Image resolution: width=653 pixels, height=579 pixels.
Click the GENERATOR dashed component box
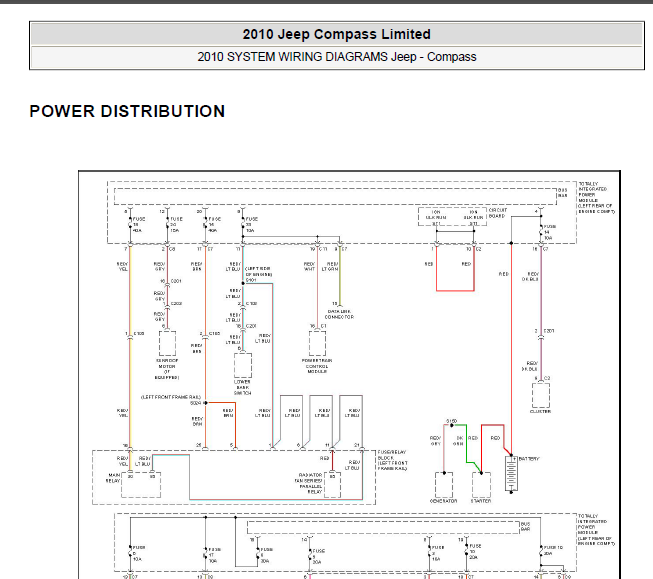[x=444, y=485]
